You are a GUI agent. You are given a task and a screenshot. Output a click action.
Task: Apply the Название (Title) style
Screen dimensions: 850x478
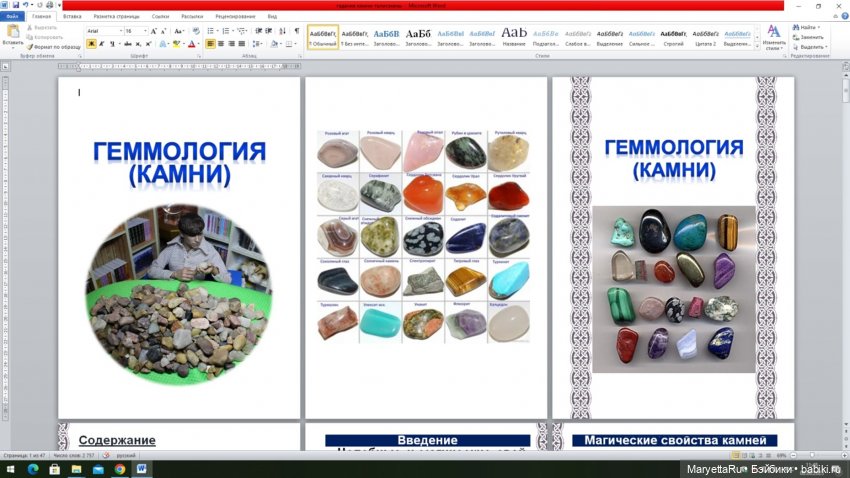point(513,36)
